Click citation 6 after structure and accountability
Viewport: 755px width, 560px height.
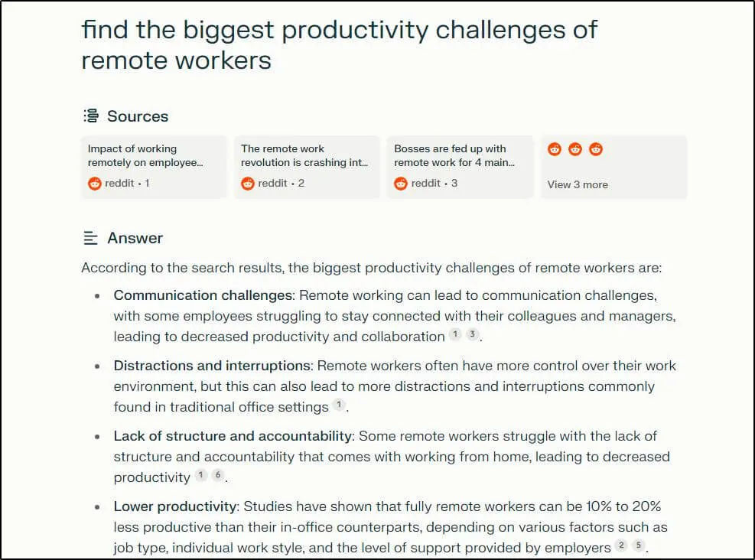click(218, 475)
